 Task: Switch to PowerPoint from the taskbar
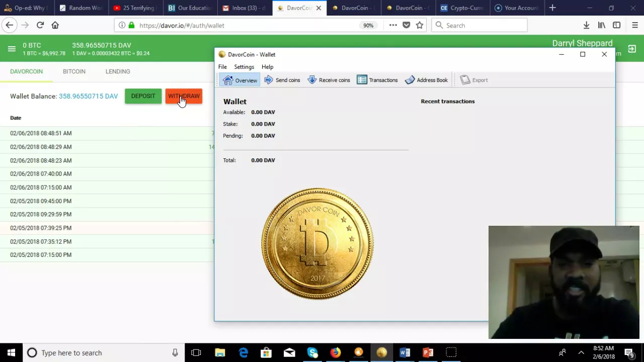coord(428,352)
